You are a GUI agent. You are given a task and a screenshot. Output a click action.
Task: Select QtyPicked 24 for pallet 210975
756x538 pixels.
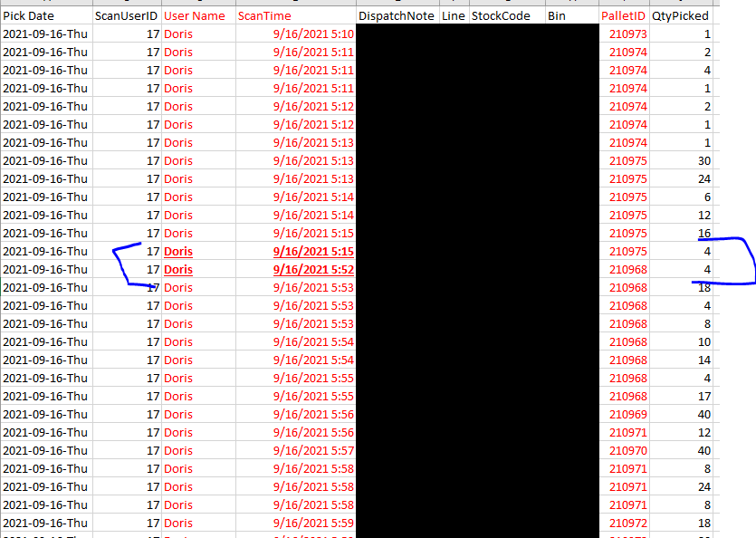click(x=681, y=179)
